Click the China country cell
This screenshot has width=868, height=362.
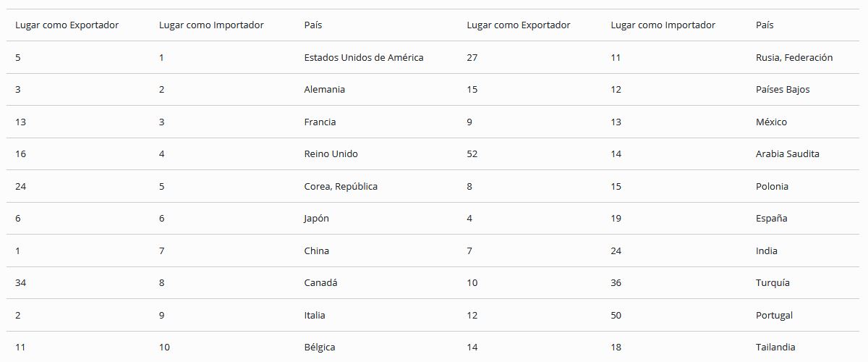pyautogui.click(x=316, y=251)
